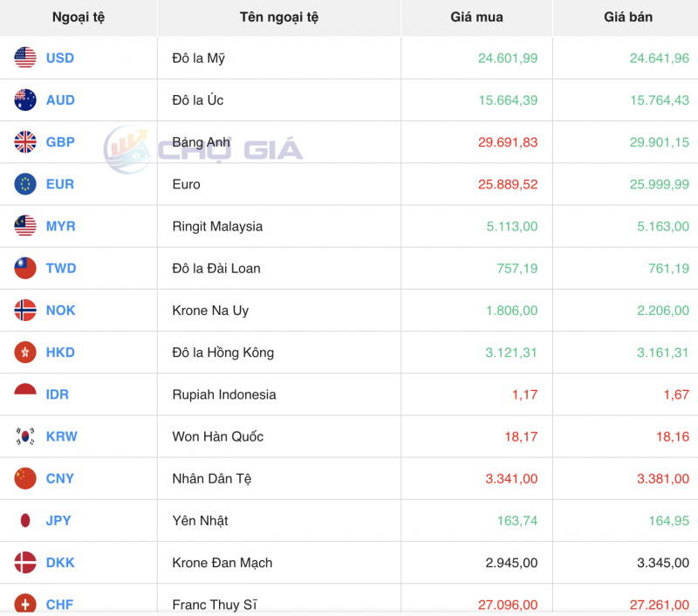698x616 pixels.
Task: Click the NOK Norwegian flag icon
Action: [24, 311]
